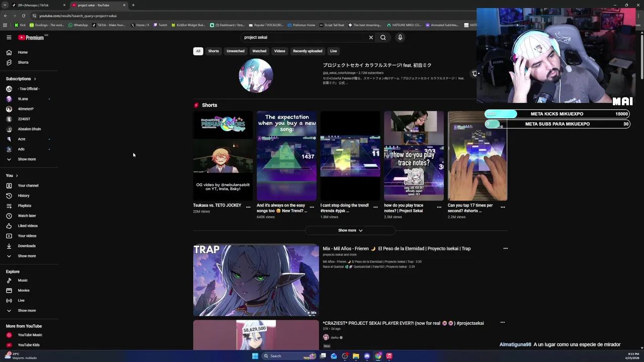
Task: Start voice search with the microphone
Action: click(x=400, y=37)
